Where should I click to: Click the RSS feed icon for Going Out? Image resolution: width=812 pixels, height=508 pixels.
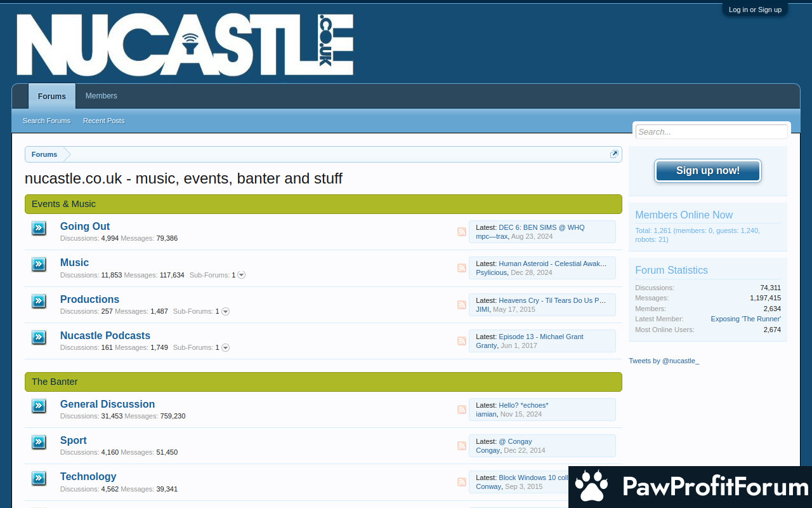462,232
